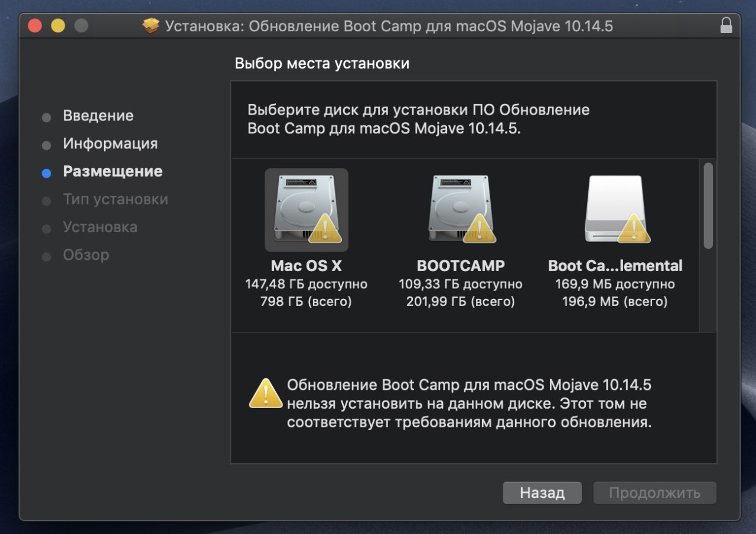This screenshot has width=756, height=534.
Task: Select the Размещение step in the sidebar
Action: point(113,171)
